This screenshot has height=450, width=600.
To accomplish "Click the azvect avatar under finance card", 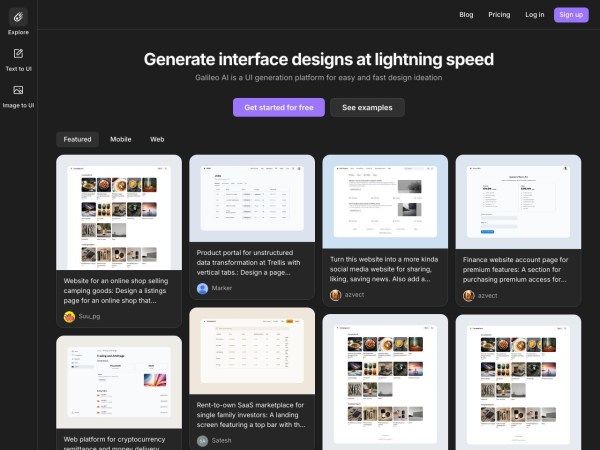I will [x=468, y=295].
